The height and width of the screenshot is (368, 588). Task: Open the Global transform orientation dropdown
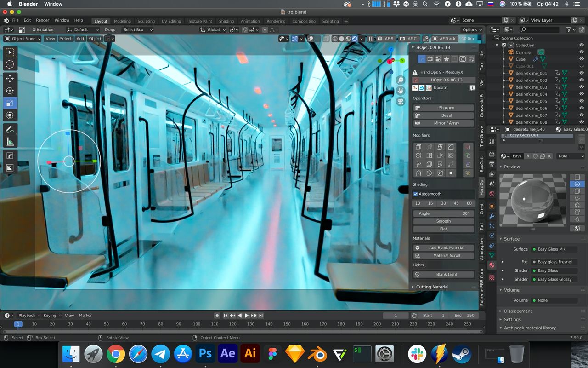[x=213, y=30]
